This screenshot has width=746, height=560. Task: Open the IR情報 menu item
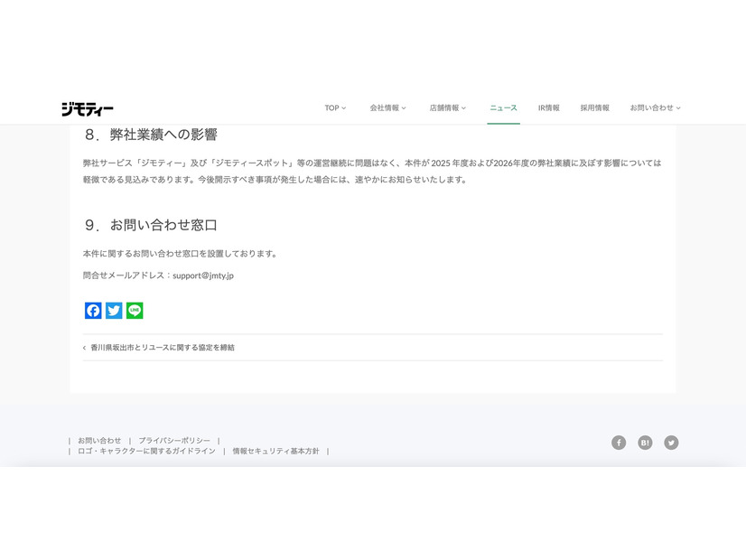pyautogui.click(x=549, y=107)
